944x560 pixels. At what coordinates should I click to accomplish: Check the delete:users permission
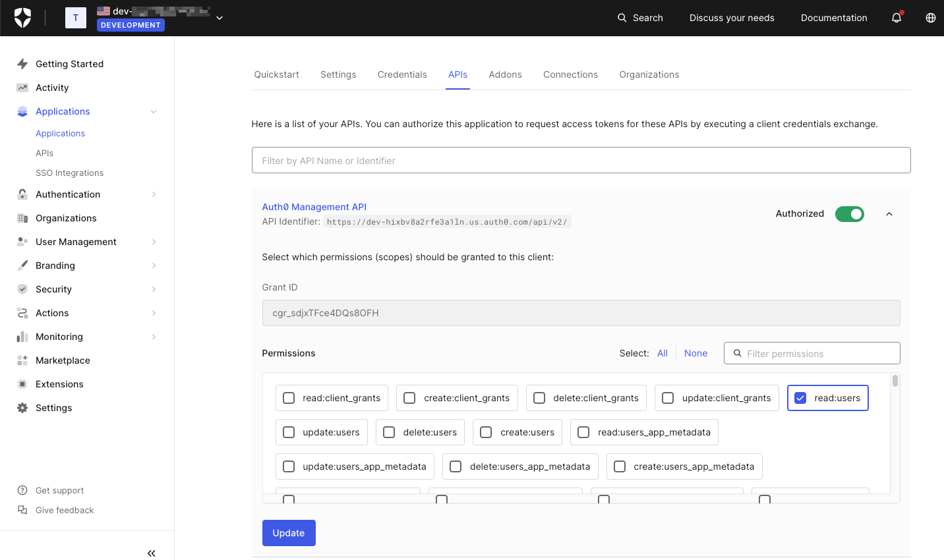pos(389,432)
